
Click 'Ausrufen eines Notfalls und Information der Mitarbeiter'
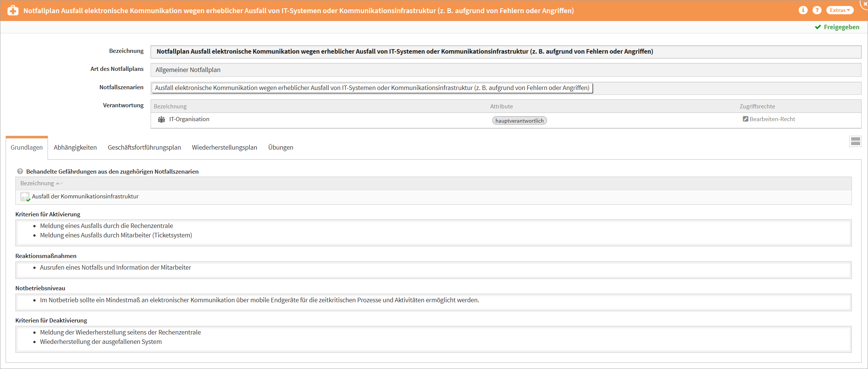click(x=115, y=267)
